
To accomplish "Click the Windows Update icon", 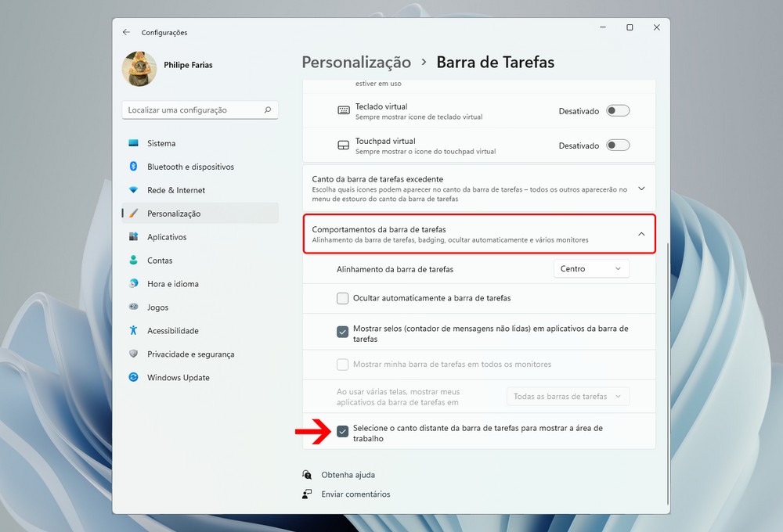I will click(x=133, y=378).
